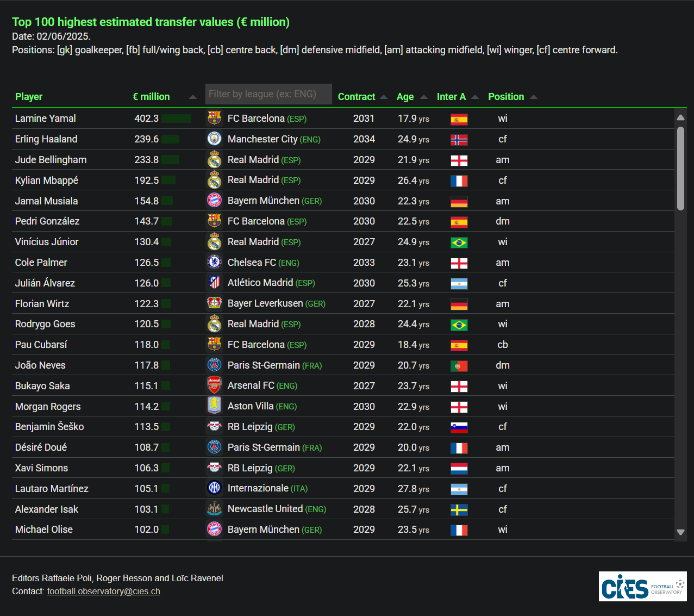Click the Chelsea FC club crest icon
Viewport: 694px width, 616px height.
click(215, 262)
